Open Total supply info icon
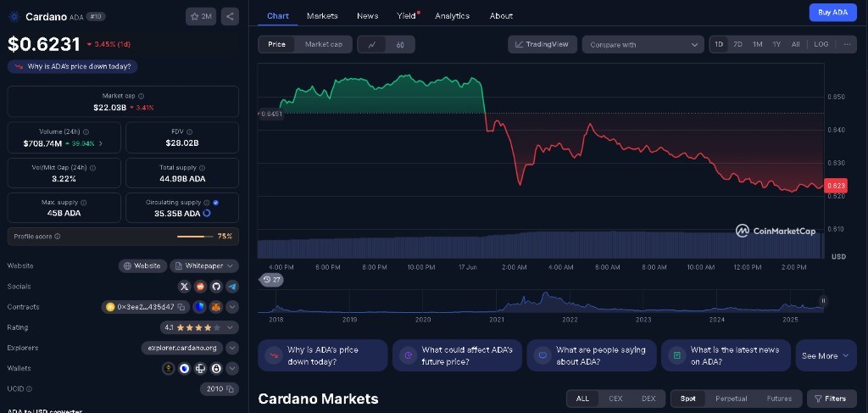 202,168
